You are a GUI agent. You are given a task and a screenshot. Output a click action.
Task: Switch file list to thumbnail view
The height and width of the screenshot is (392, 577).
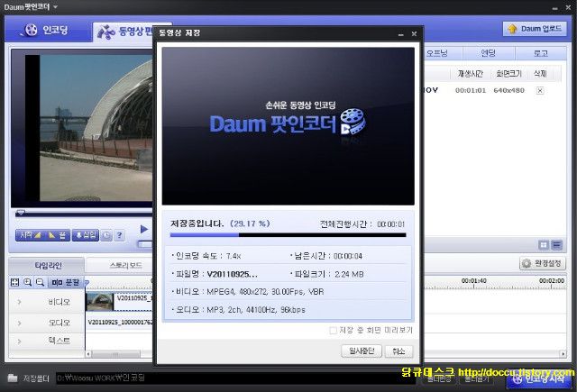tap(544, 245)
